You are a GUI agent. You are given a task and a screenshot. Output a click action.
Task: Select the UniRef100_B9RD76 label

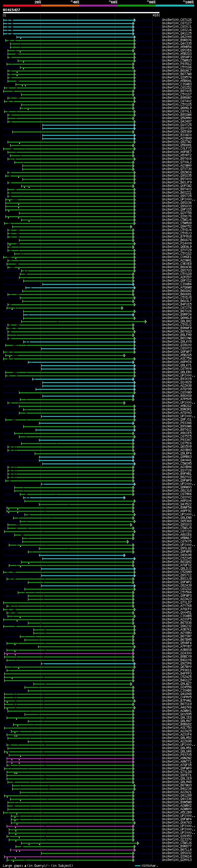click(x=177, y=40)
